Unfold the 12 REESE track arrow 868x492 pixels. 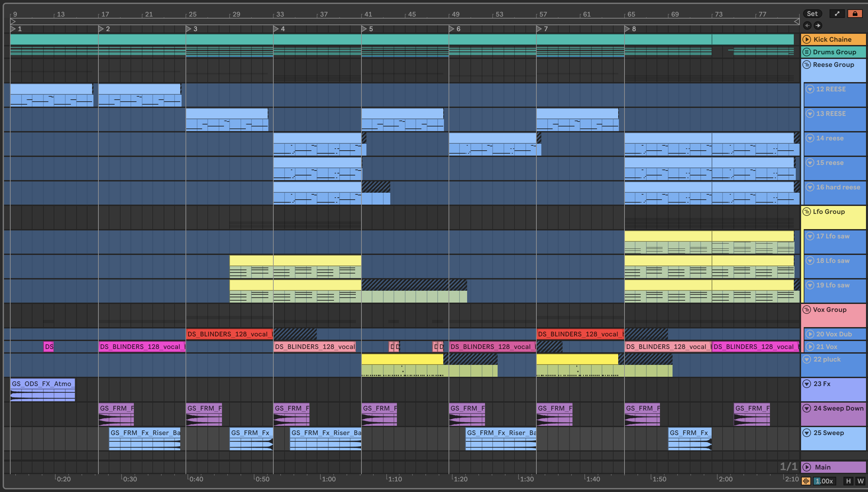[810, 89]
